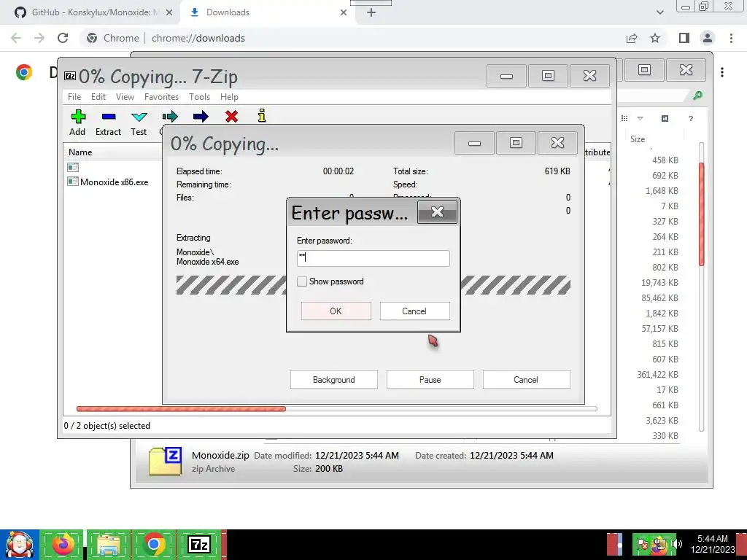Focus the Enter password text field

click(x=373, y=258)
